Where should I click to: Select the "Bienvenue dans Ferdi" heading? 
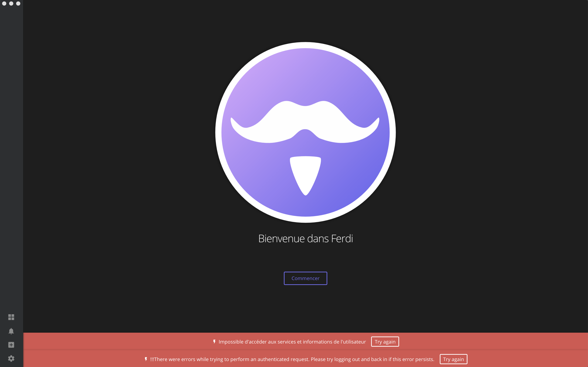[x=305, y=239]
